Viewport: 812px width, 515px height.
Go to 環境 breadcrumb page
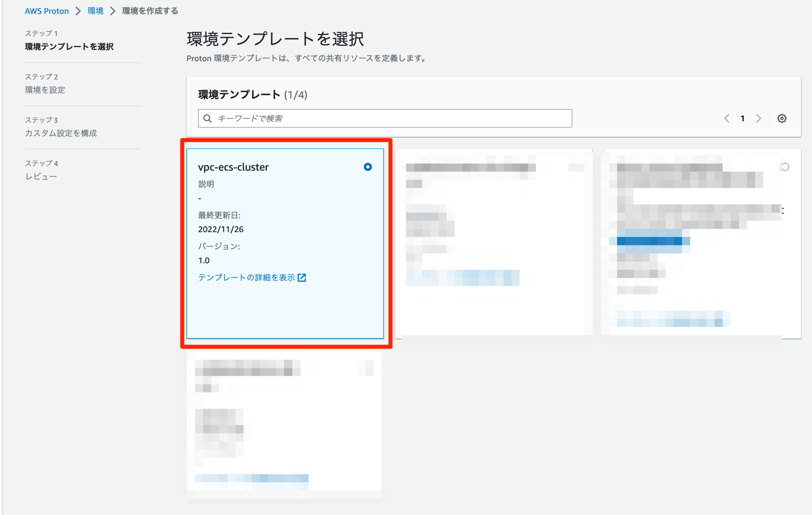94,11
